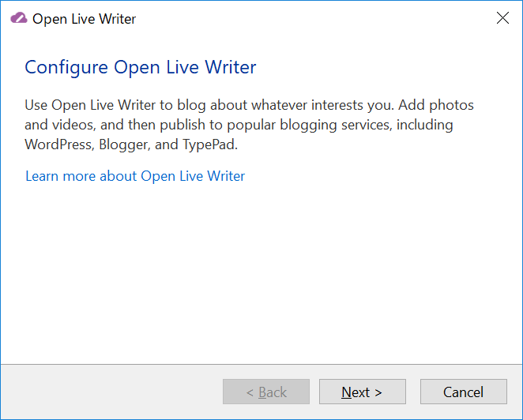Image resolution: width=523 pixels, height=420 pixels.
Task: Click the phrase popular blogging services in the text
Action: point(308,125)
